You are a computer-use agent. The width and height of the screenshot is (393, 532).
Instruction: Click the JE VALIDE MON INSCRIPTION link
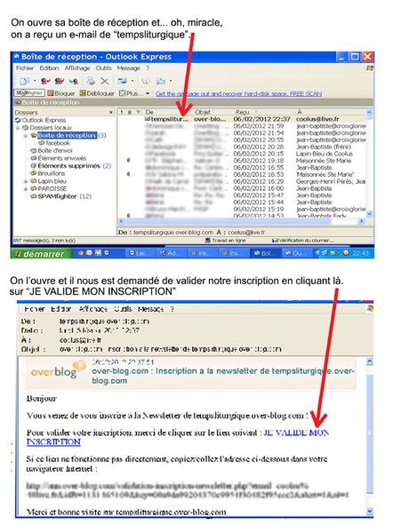click(x=177, y=437)
